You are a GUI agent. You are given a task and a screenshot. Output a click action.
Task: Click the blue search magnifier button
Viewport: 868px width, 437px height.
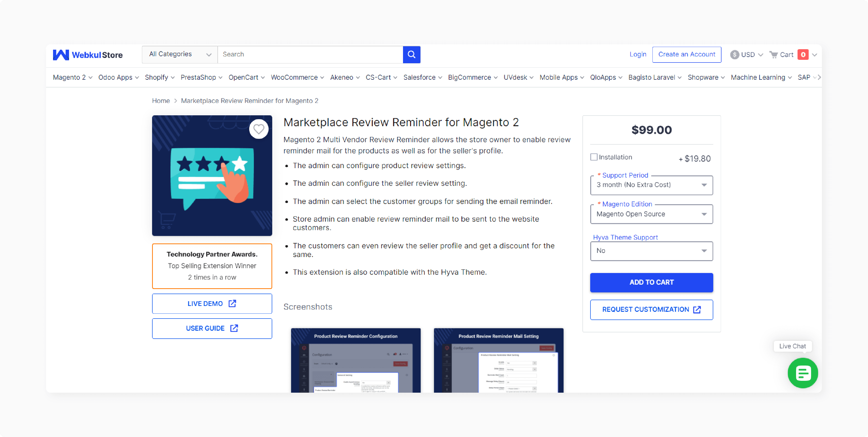pyautogui.click(x=411, y=54)
